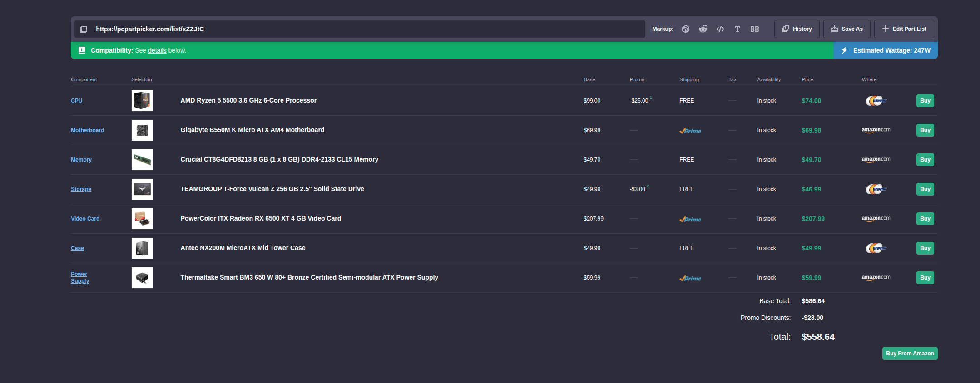Viewport: 980px width, 383px height.
Task: Choose the Reddit markup icon
Action: [x=703, y=29]
